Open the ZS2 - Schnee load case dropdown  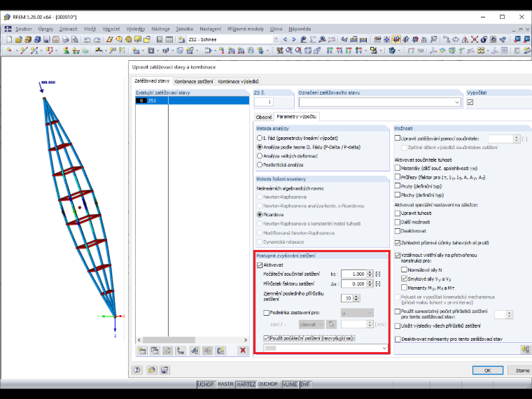276,40
